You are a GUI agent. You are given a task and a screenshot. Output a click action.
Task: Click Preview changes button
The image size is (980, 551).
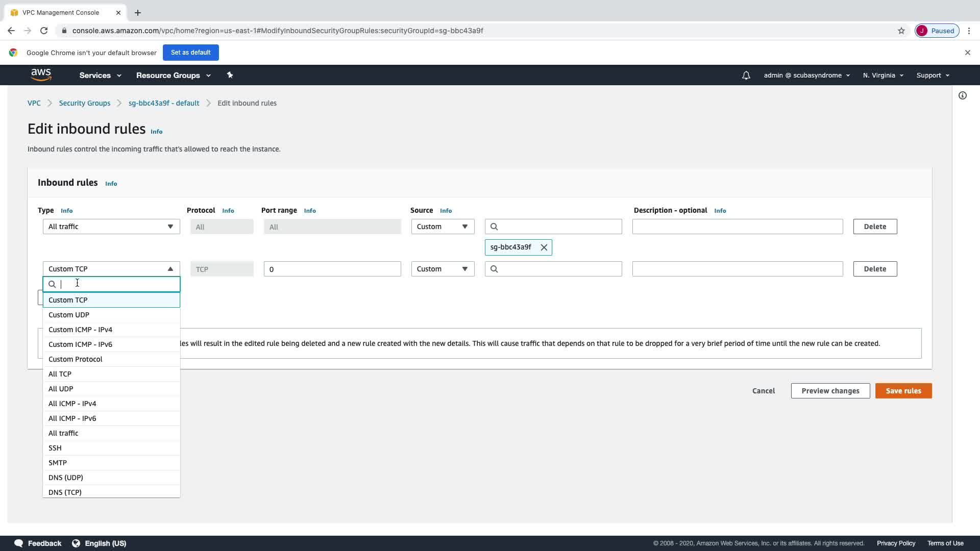tap(830, 391)
